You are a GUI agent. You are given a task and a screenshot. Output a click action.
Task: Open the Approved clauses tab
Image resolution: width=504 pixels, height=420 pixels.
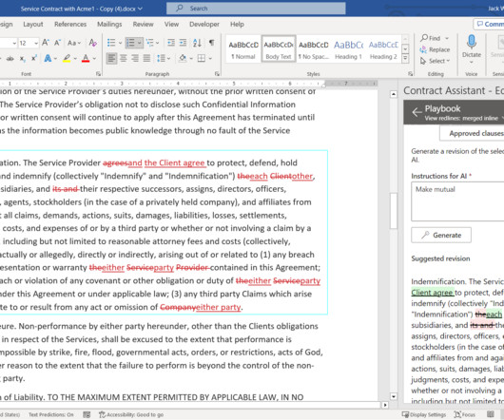(x=472, y=133)
